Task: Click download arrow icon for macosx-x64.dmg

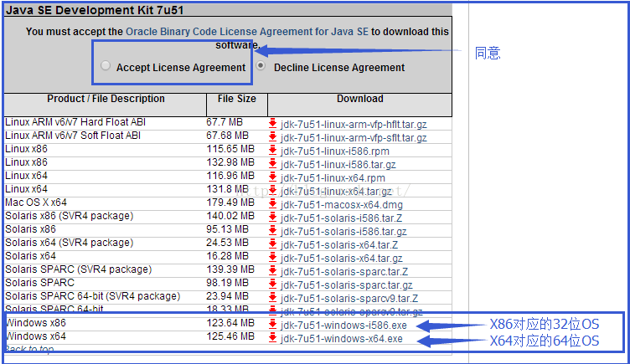Action: click(273, 204)
